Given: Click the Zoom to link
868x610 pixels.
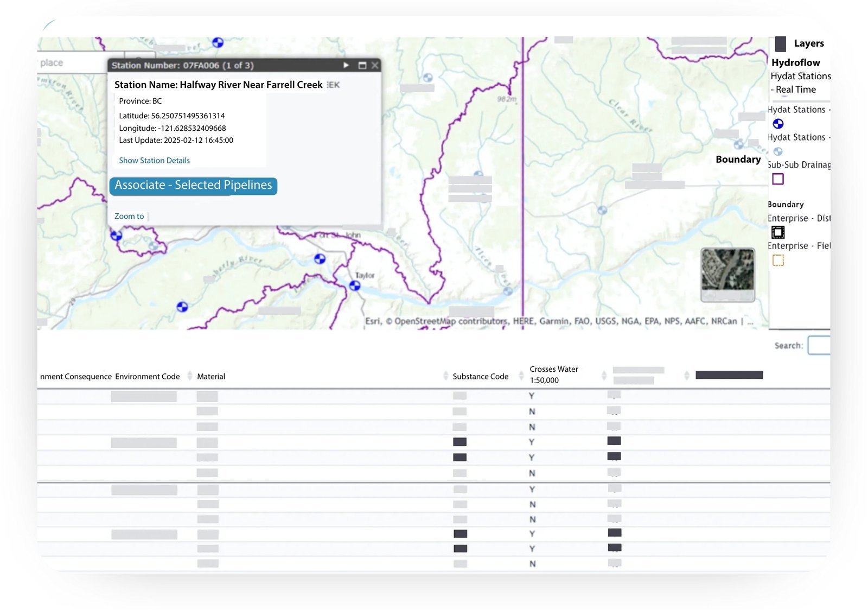Looking at the screenshot, I should [x=129, y=216].
